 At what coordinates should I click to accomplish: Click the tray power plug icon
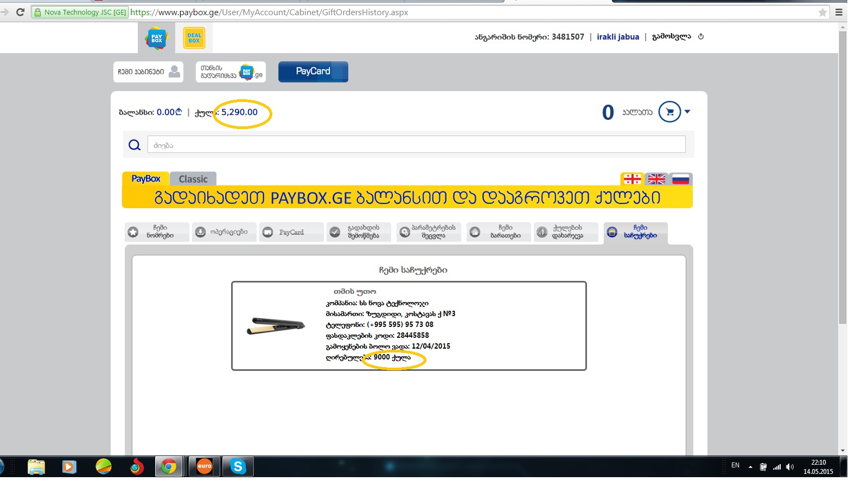coord(763,467)
